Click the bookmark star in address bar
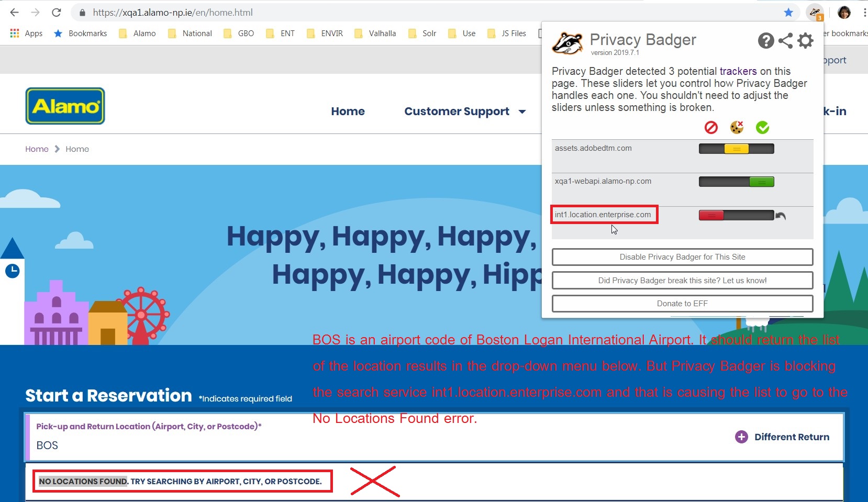This screenshot has height=502, width=868. point(788,12)
